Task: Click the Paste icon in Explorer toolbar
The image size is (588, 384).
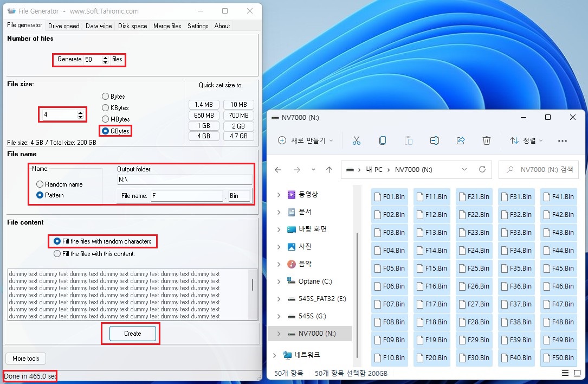Action: pyautogui.click(x=409, y=140)
